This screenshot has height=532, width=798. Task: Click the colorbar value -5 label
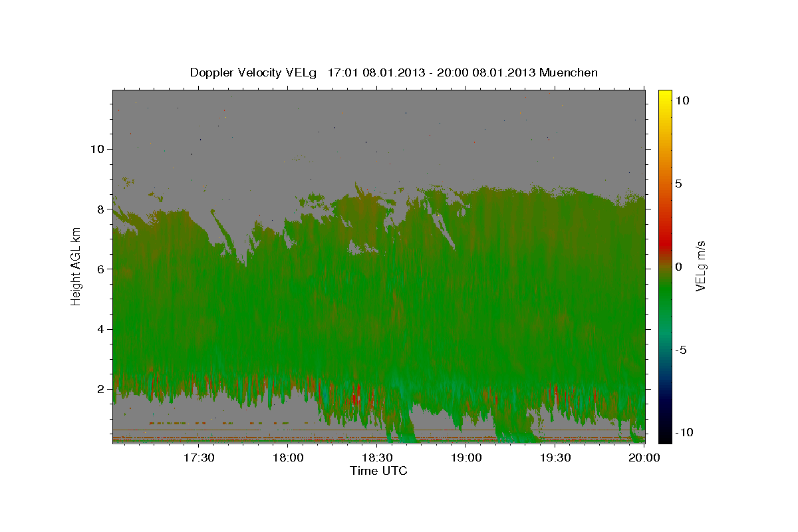tap(680, 350)
